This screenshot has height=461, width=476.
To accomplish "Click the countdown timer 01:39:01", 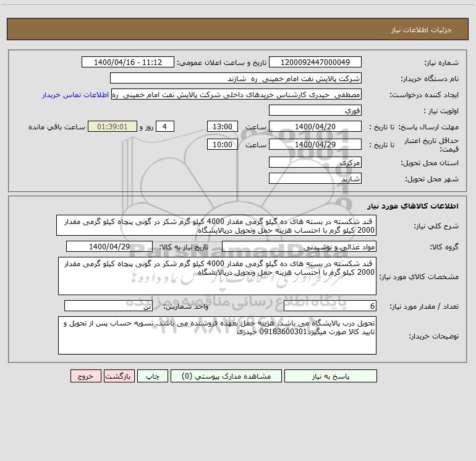I will [113, 126].
